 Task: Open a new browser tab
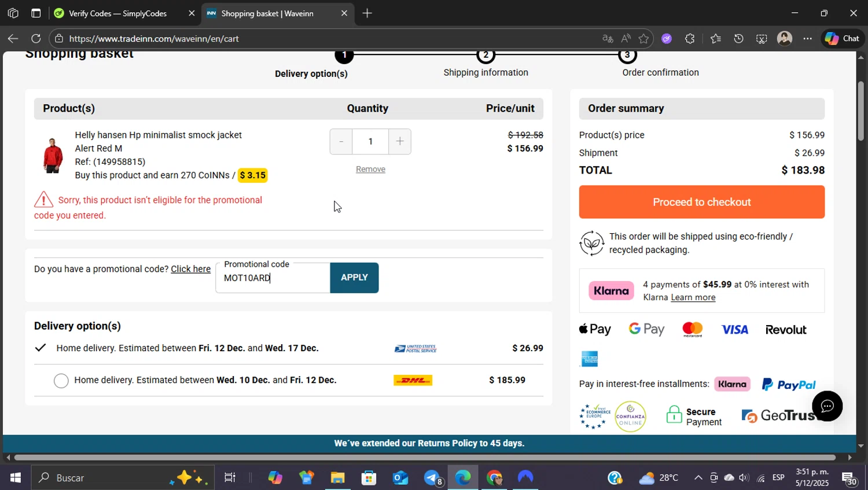point(367,13)
